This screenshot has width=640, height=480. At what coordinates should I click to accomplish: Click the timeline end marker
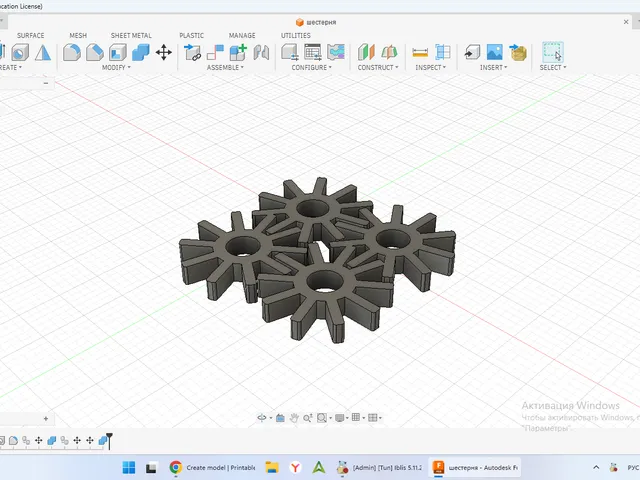coord(109,441)
